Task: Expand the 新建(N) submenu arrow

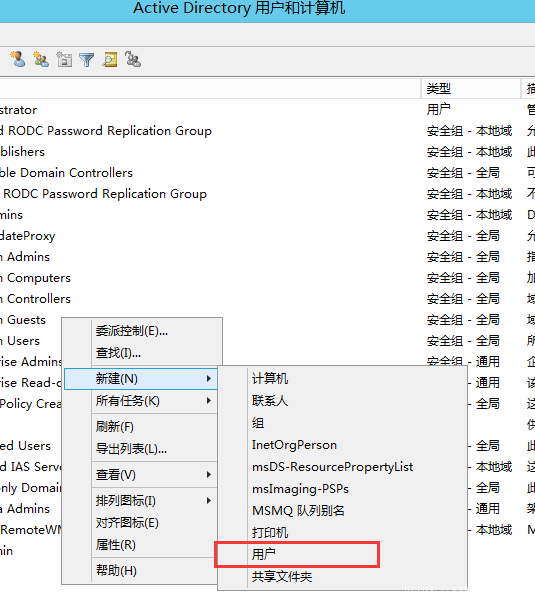Action: click(209, 379)
